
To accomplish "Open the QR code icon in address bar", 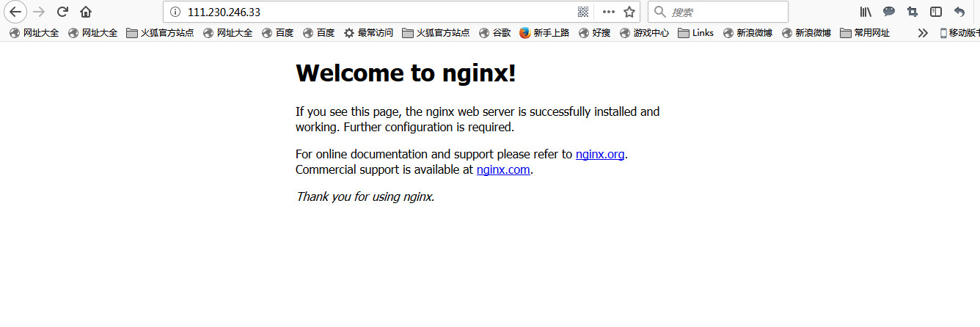I will coord(583,12).
